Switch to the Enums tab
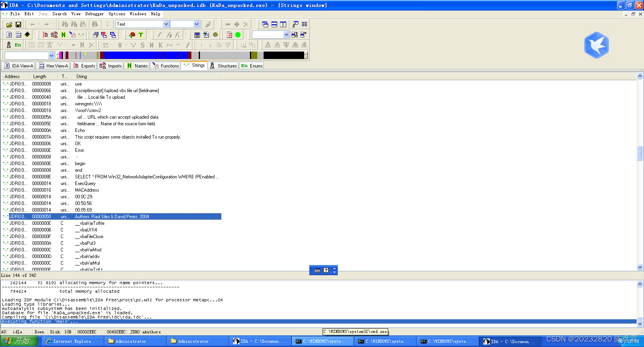Viewport: 644px width, 347px height. point(252,66)
